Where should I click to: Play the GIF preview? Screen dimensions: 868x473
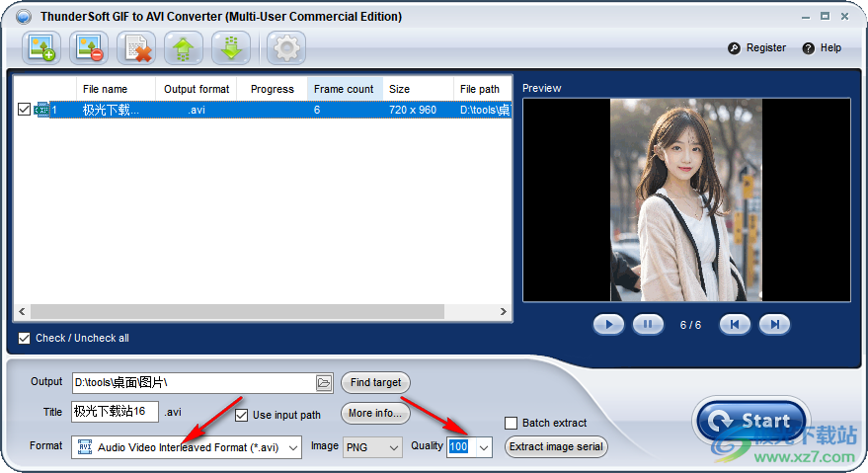[x=608, y=325]
